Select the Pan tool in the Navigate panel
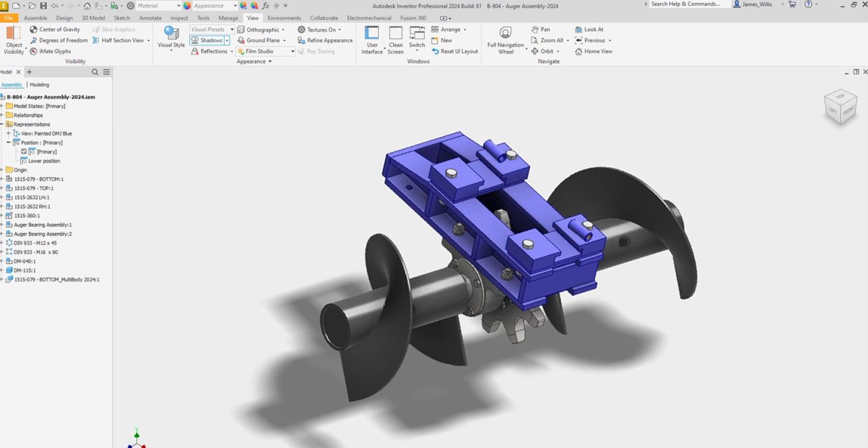This screenshot has height=448, width=868. click(x=542, y=29)
